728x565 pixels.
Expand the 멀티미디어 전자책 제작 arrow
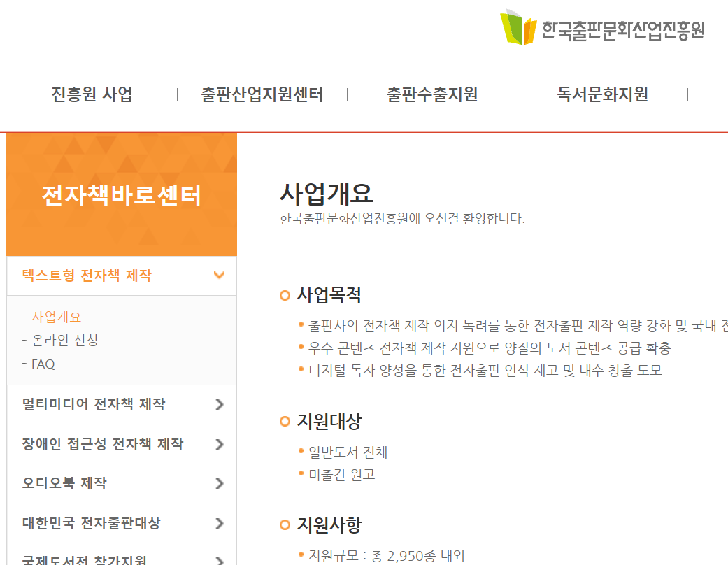point(220,404)
